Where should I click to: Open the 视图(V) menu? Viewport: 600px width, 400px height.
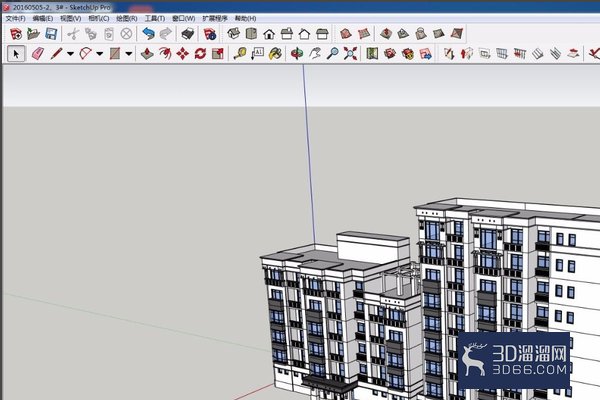point(70,18)
